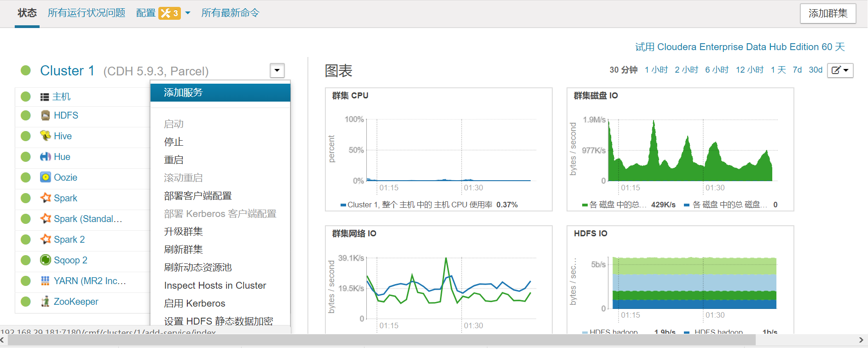Image resolution: width=868 pixels, height=348 pixels.
Task: Click the green status dot of ZooKeeper
Action: tap(26, 302)
